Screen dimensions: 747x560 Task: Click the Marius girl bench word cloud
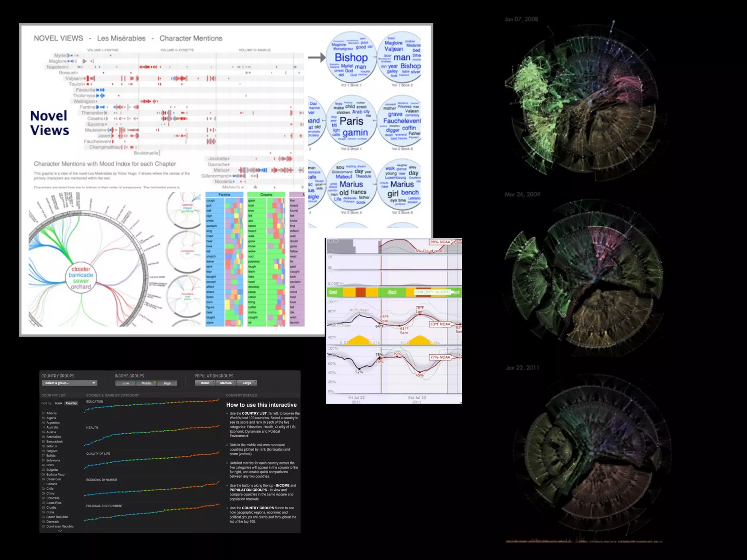click(401, 185)
